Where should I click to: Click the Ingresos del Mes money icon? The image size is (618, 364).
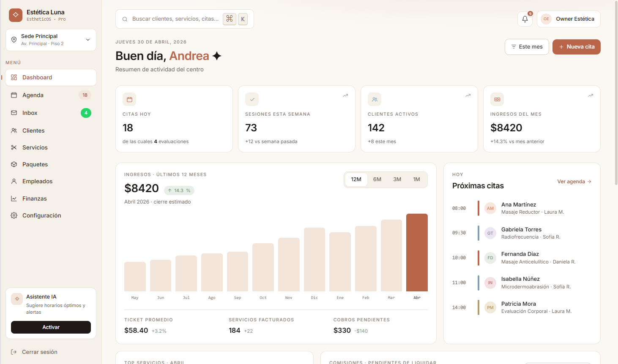click(497, 99)
